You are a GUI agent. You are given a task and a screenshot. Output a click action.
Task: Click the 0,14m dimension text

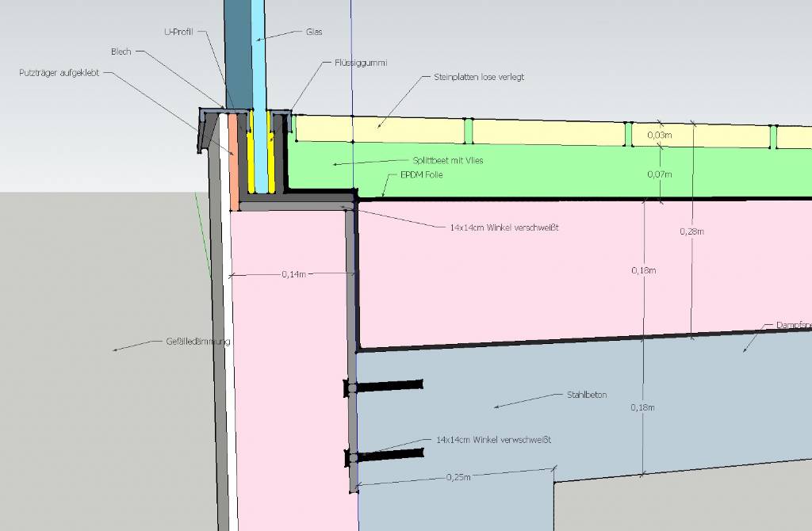coord(293,274)
